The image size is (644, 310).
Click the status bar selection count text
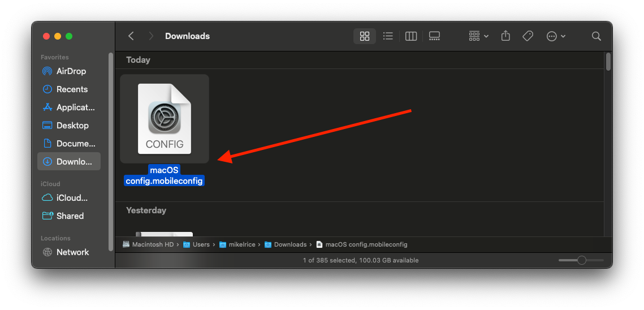(x=361, y=260)
